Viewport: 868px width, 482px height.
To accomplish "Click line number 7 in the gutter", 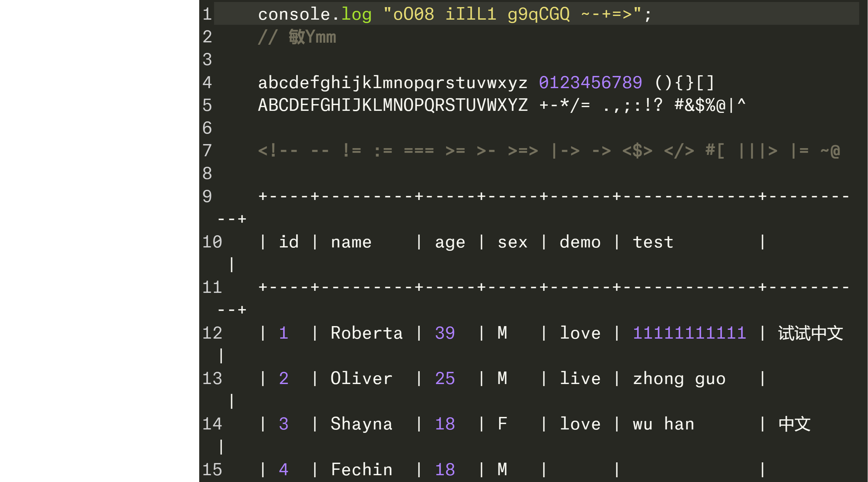I will coord(207,150).
